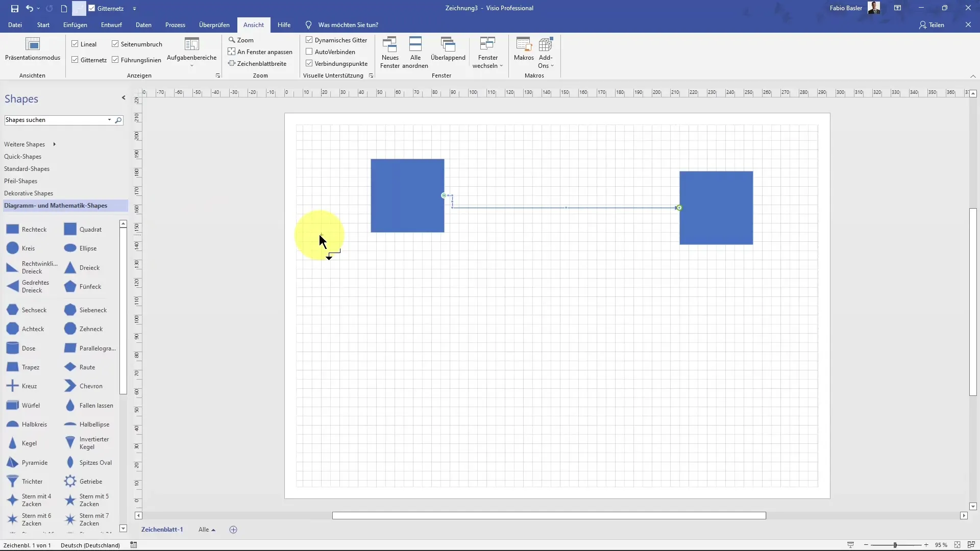Select the Dose shape
This screenshot has width=980, height=551.
pyautogui.click(x=21, y=348)
